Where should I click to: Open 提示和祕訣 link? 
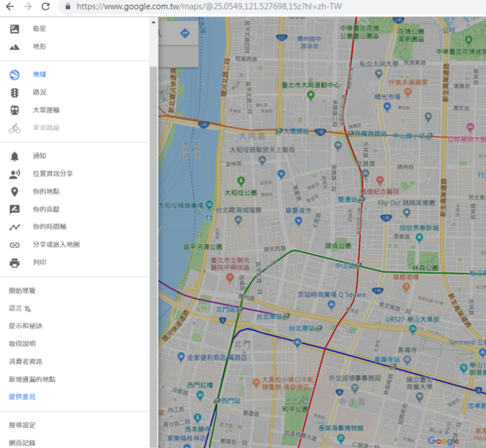26,326
